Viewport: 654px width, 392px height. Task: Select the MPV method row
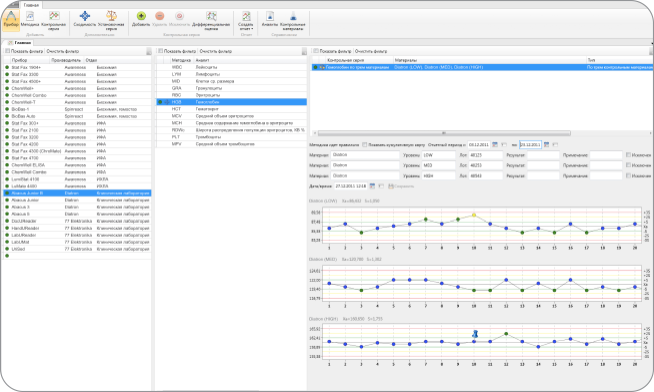click(231, 143)
